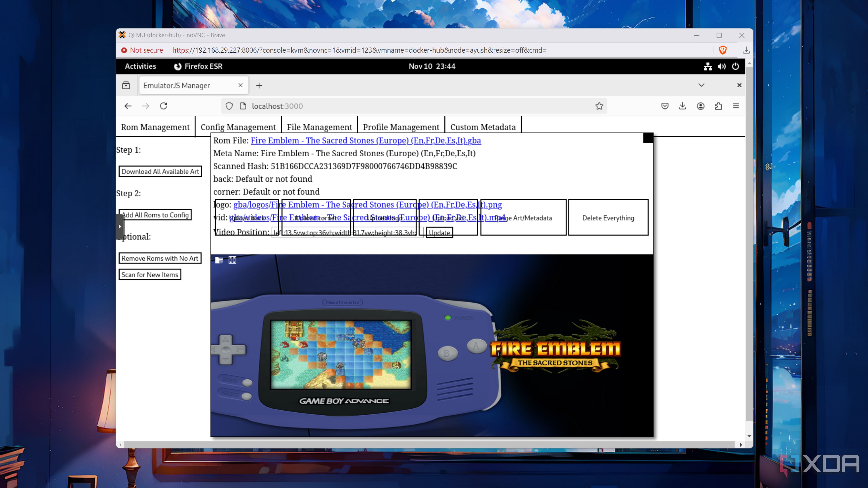Viewport: 868px width, 488px height.
Task: Click the Delete Everything button
Action: (608, 218)
